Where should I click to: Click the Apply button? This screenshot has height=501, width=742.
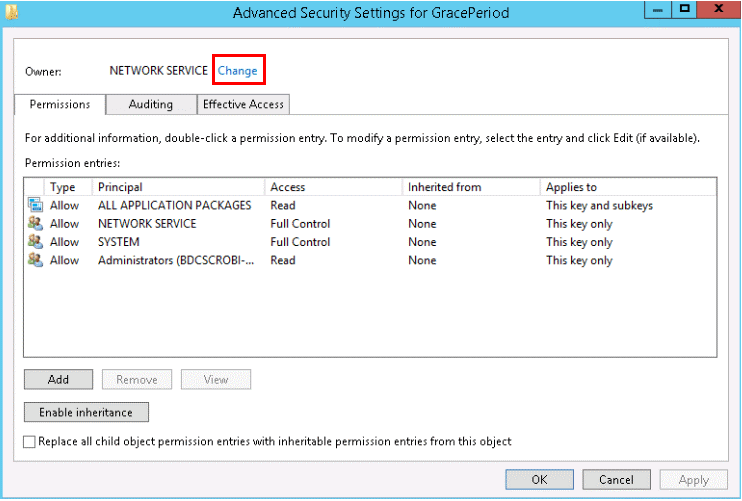(x=694, y=480)
